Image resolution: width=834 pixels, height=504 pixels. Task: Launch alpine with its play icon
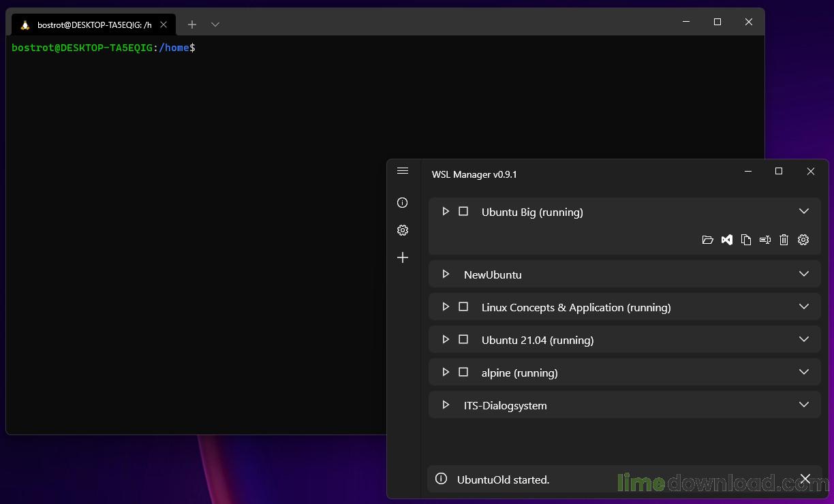446,373
